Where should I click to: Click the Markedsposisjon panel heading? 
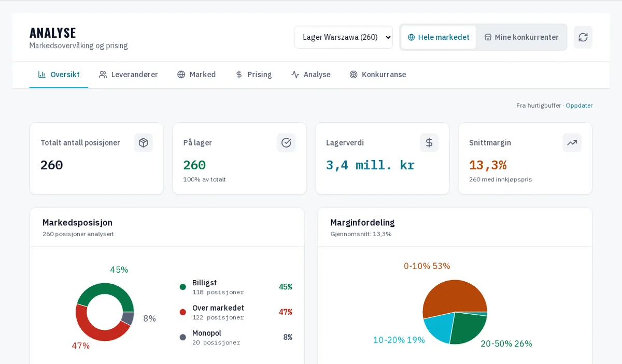click(77, 223)
